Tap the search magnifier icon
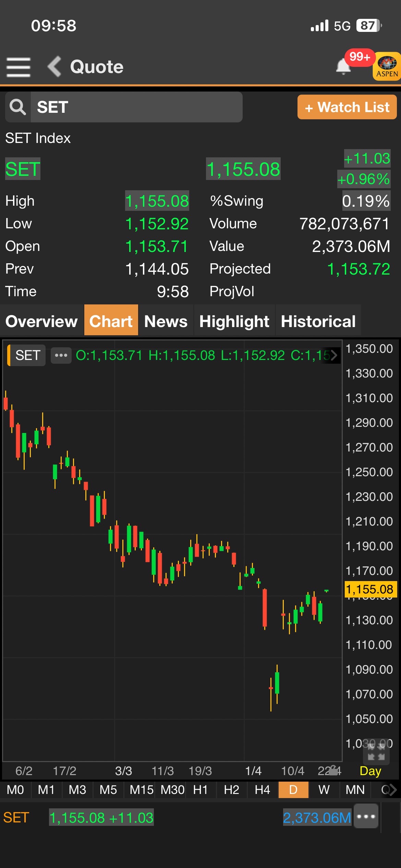Screen dimensions: 401x868 (18, 107)
